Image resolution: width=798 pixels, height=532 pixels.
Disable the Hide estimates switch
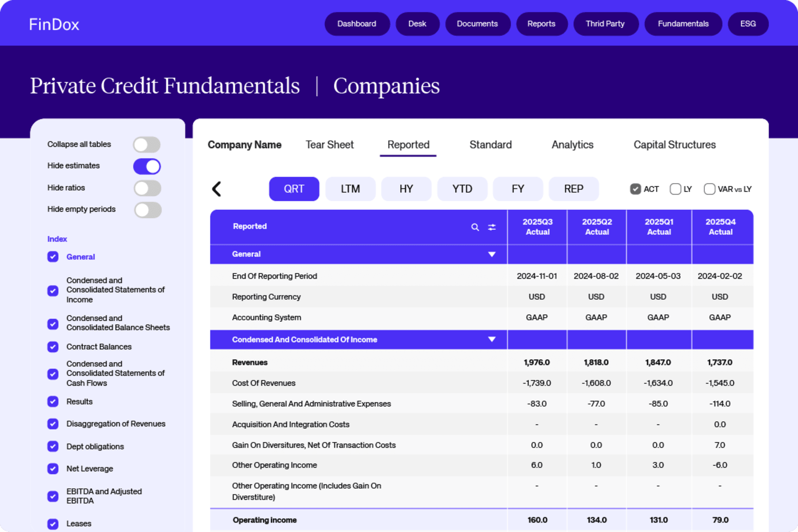click(x=147, y=167)
